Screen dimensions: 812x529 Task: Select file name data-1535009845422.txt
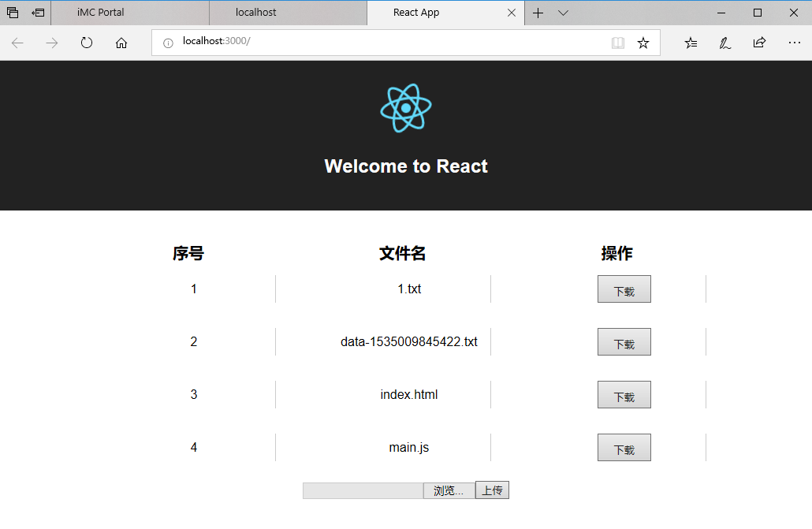(x=409, y=342)
